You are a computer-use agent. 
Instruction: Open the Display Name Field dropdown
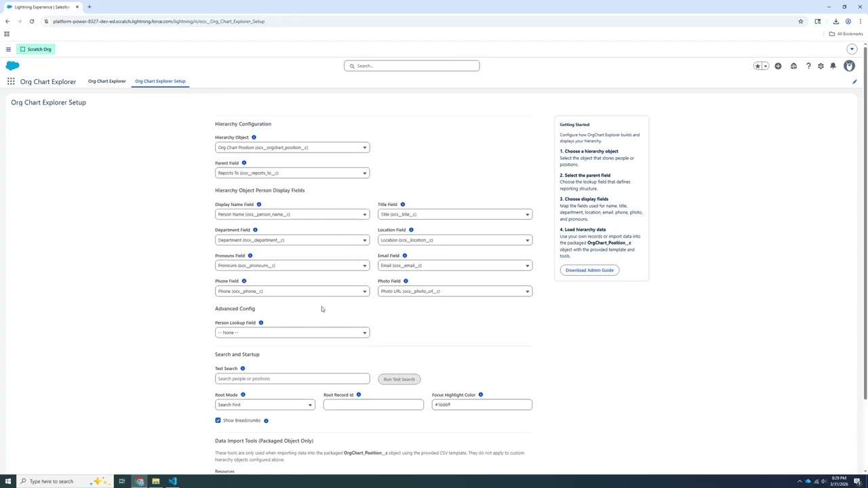coord(292,214)
